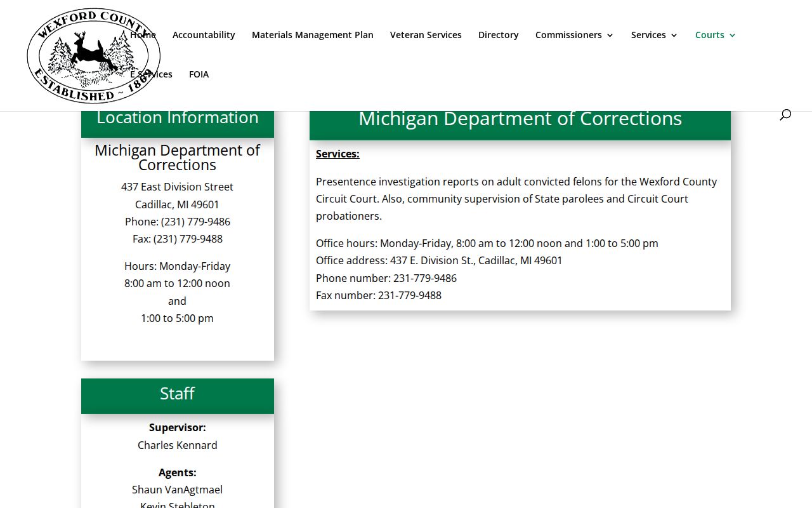Image resolution: width=812 pixels, height=508 pixels.
Task: Click sidebar 'Phone: (231) 779-9486'
Action: coord(178,222)
